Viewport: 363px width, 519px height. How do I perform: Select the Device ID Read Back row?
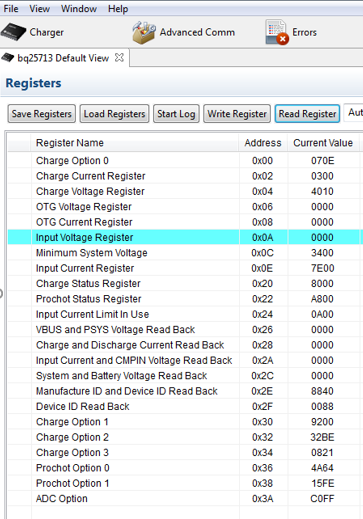(x=184, y=406)
